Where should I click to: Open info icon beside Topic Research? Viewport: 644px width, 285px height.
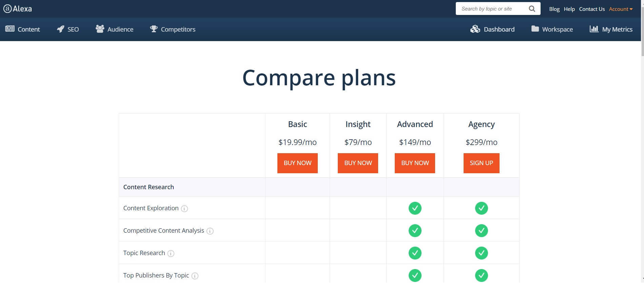point(171,253)
